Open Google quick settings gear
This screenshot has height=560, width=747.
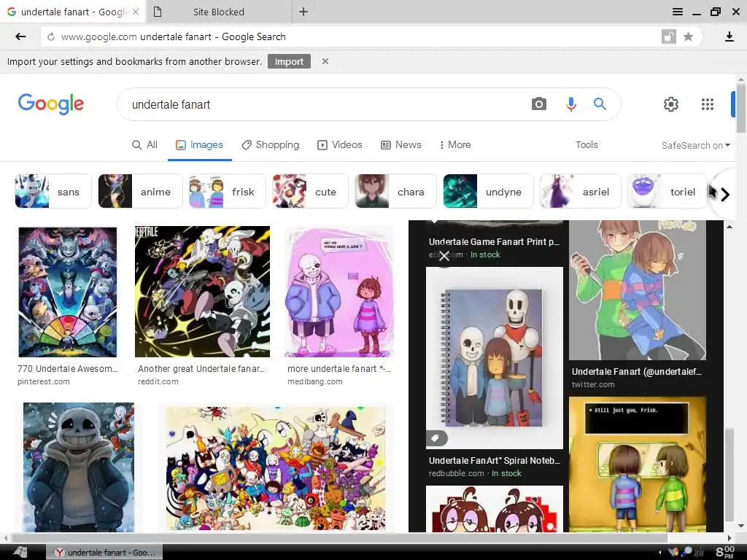point(671,104)
